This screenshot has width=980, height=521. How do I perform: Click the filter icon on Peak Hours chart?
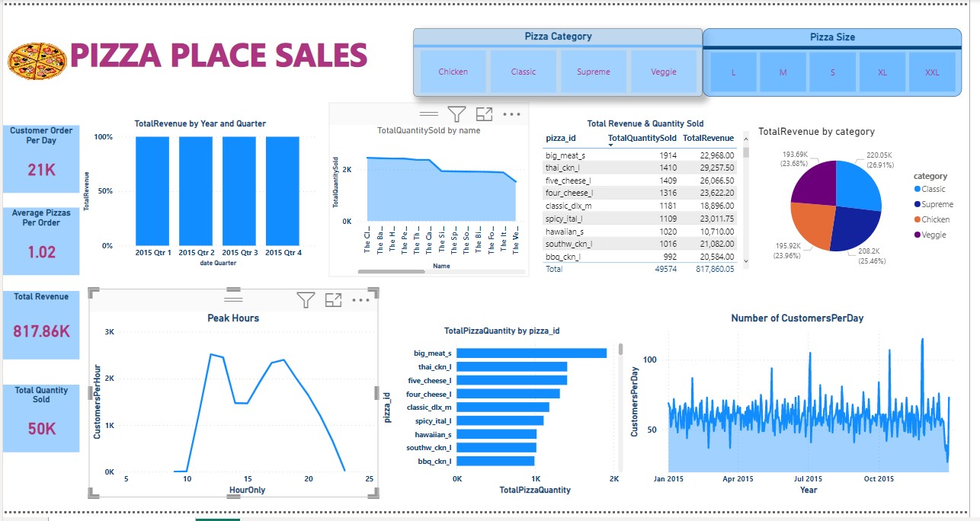[x=306, y=300]
